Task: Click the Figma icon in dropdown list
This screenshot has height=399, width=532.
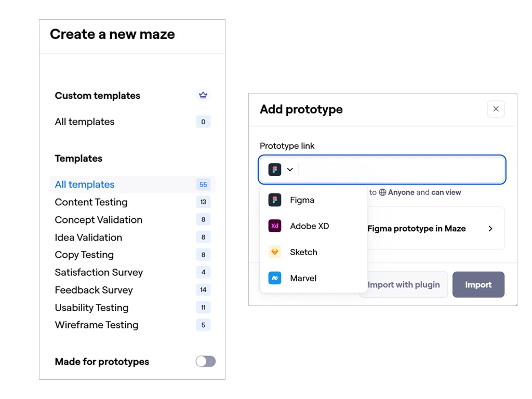Action: pyautogui.click(x=275, y=200)
